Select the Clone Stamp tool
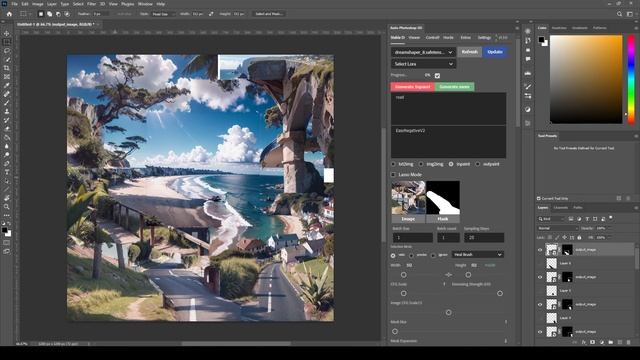640x360 pixels. point(7,111)
